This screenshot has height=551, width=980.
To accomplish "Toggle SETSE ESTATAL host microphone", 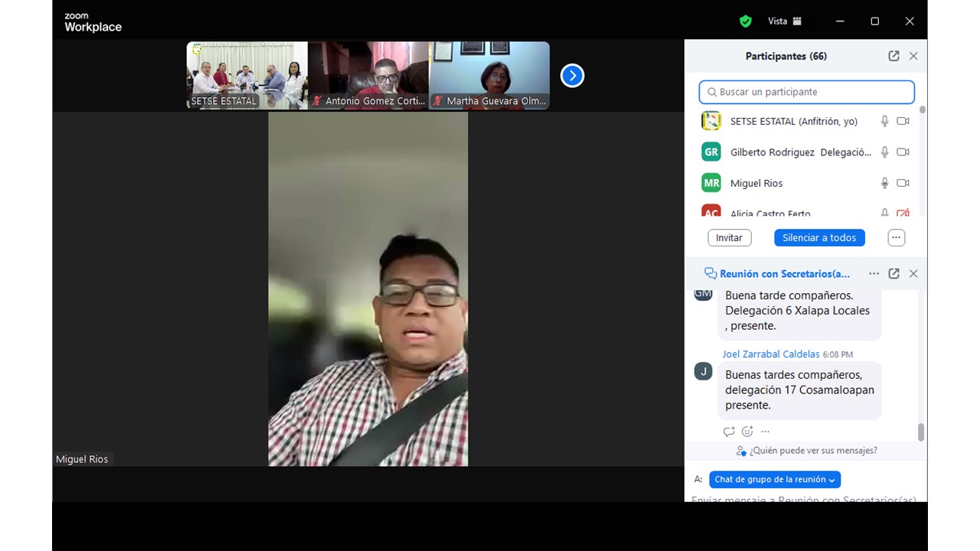I will [884, 121].
